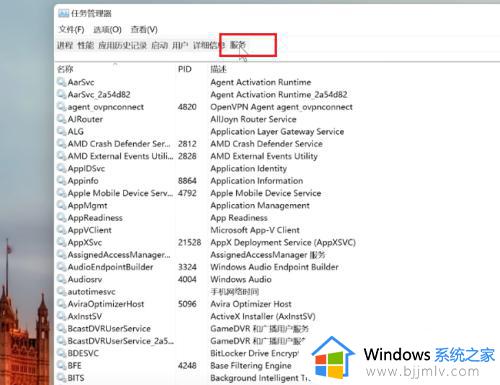The width and height of the screenshot is (500, 385).
Task: Sort services by the 名称 column header
Action: 65,69
